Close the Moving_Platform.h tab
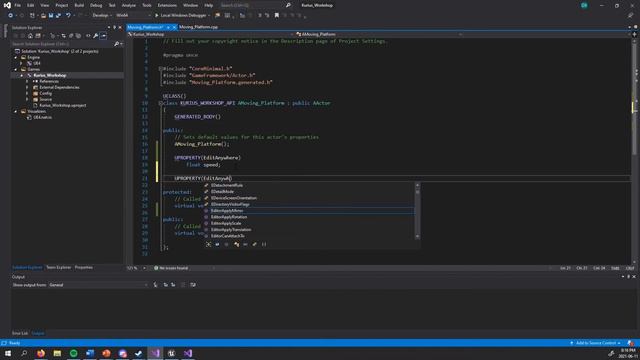 [174, 27]
